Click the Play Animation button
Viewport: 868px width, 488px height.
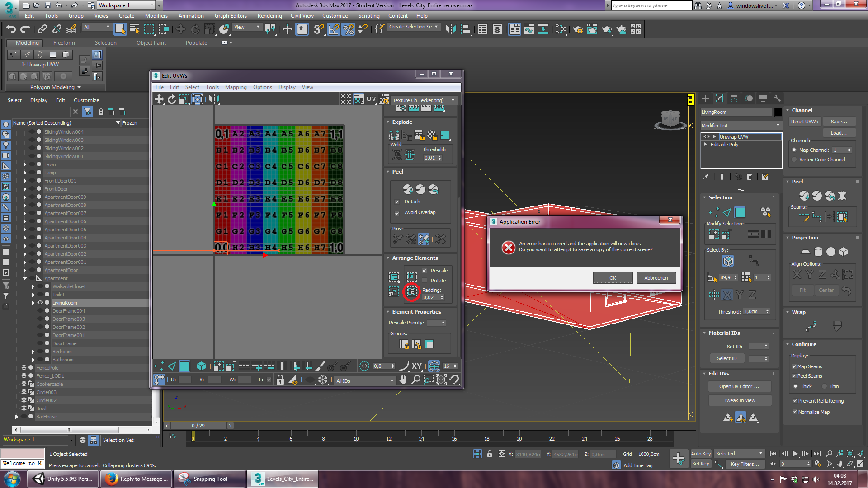click(795, 454)
